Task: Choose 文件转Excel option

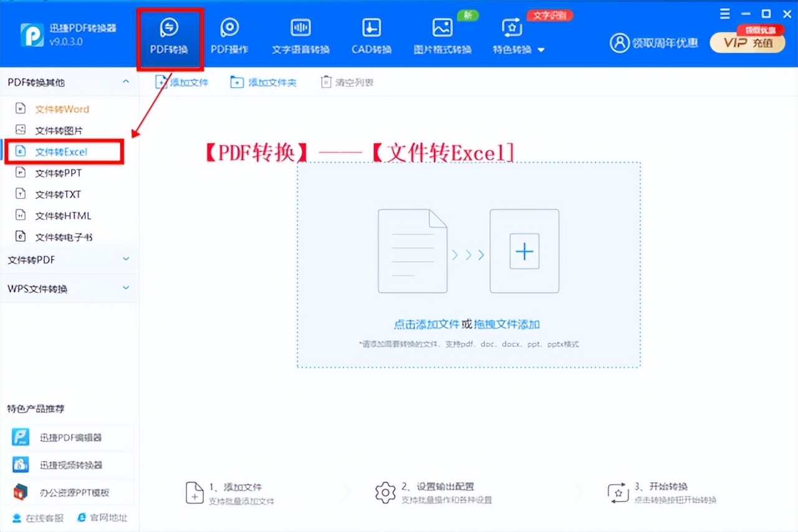Action: pos(61,151)
